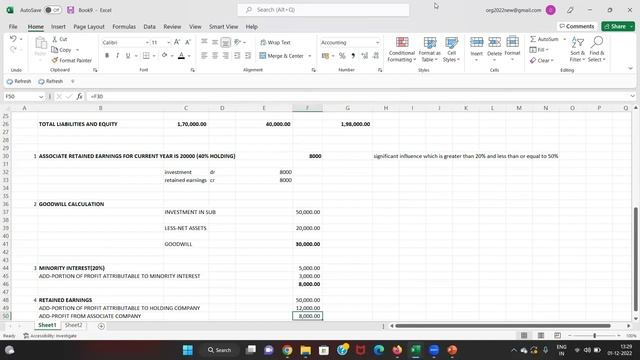Toggle Underline formatting

point(128,56)
